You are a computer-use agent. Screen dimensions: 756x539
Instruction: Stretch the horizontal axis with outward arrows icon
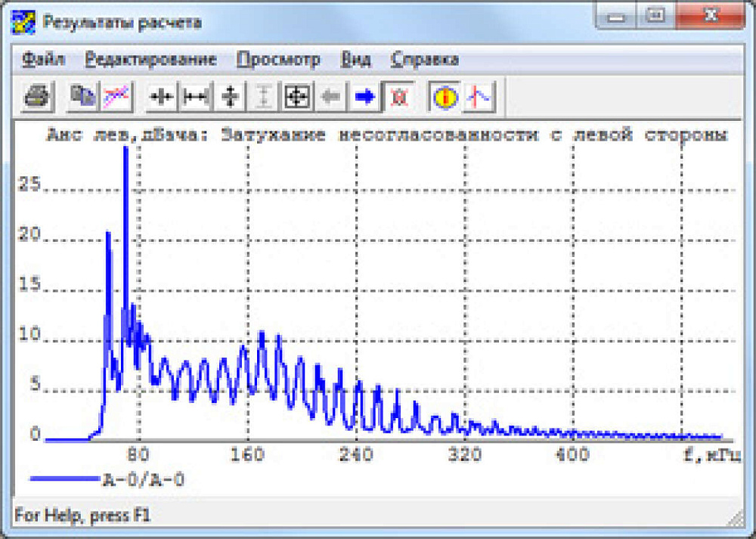tap(197, 96)
